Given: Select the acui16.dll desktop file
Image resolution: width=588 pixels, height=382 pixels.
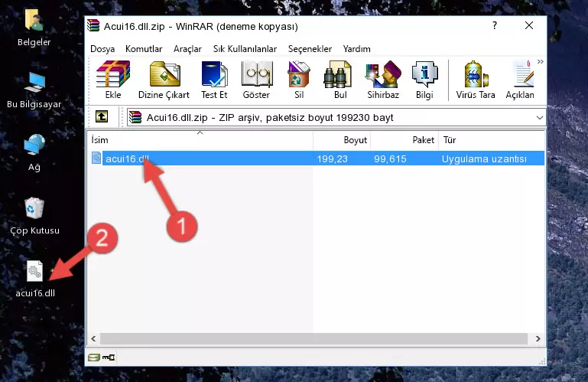Looking at the screenshot, I should coord(35,279).
